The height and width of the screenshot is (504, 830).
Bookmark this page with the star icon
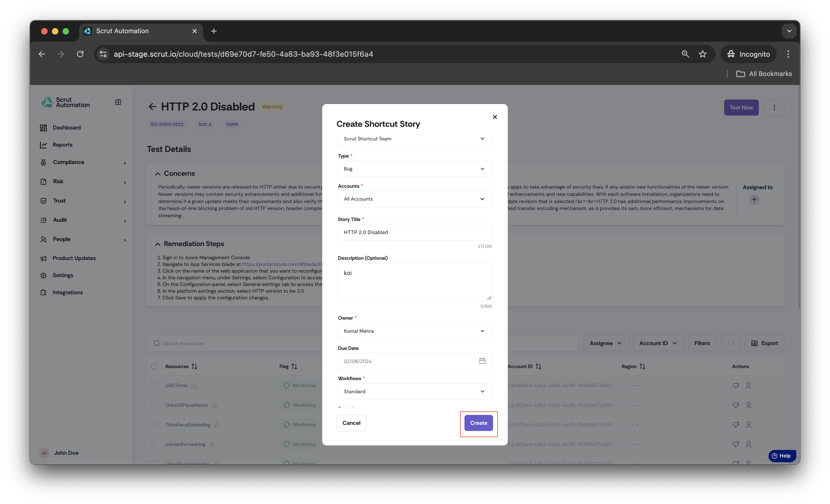[x=702, y=54]
